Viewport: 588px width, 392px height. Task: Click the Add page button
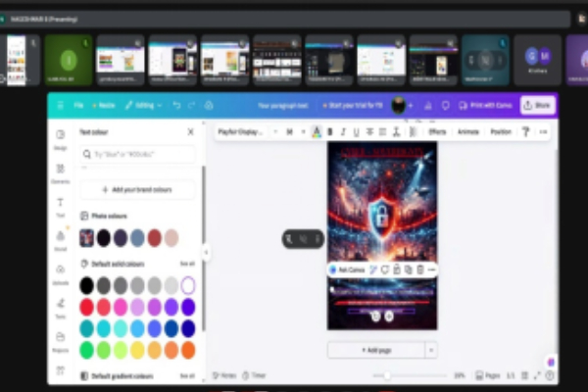(x=376, y=350)
